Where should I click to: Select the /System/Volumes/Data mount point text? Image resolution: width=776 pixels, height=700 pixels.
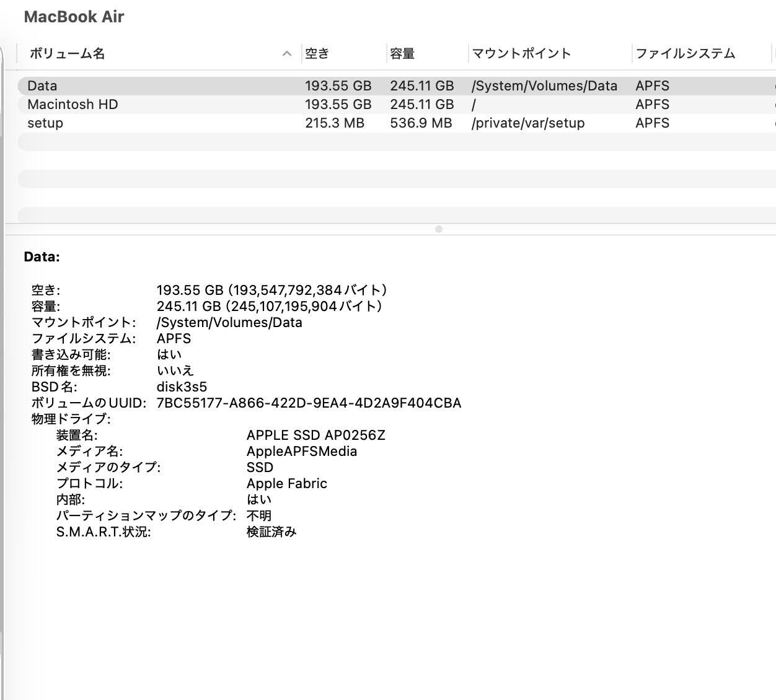[544, 85]
